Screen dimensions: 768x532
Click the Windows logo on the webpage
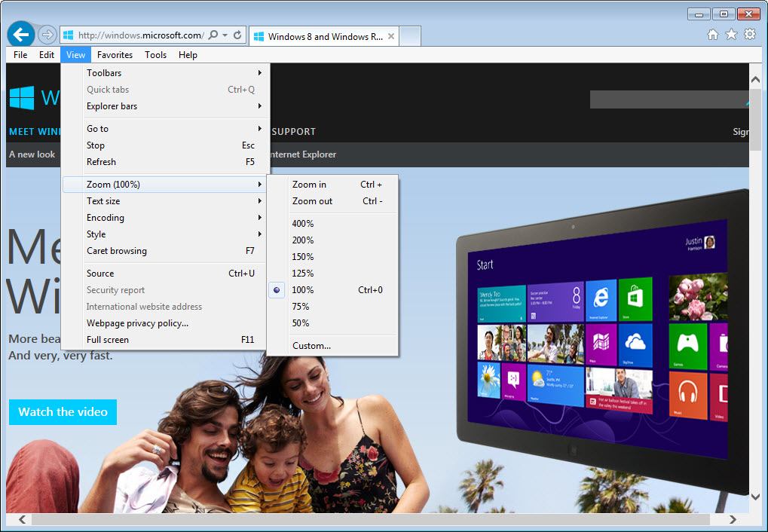pyautogui.click(x=22, y=98)
